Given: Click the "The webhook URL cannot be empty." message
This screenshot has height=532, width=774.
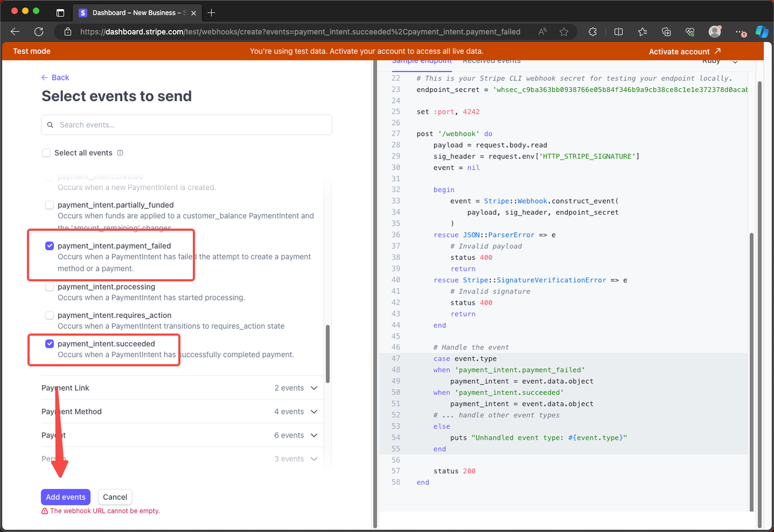Looking at the screenshot, I should click(105, 511).
